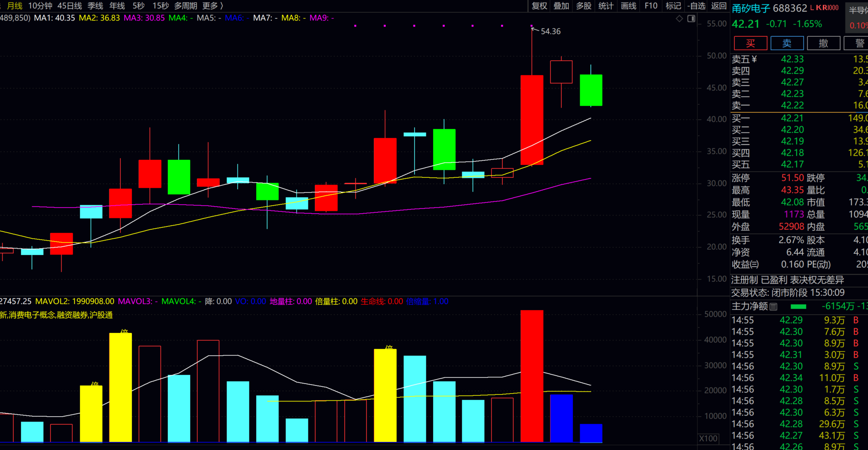868x450 pixels.
Task: Switch to the 季线 quarterly chart tab
Action: (x=95, y=6)
